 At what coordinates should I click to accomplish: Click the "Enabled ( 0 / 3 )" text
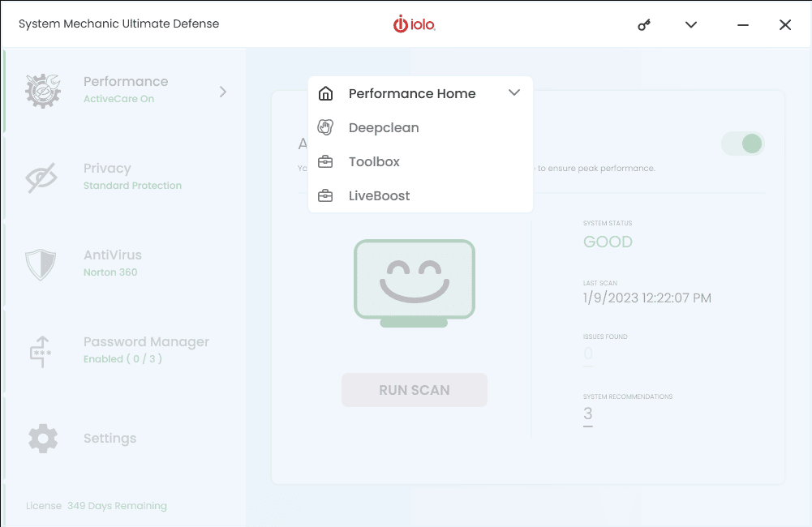122,358
